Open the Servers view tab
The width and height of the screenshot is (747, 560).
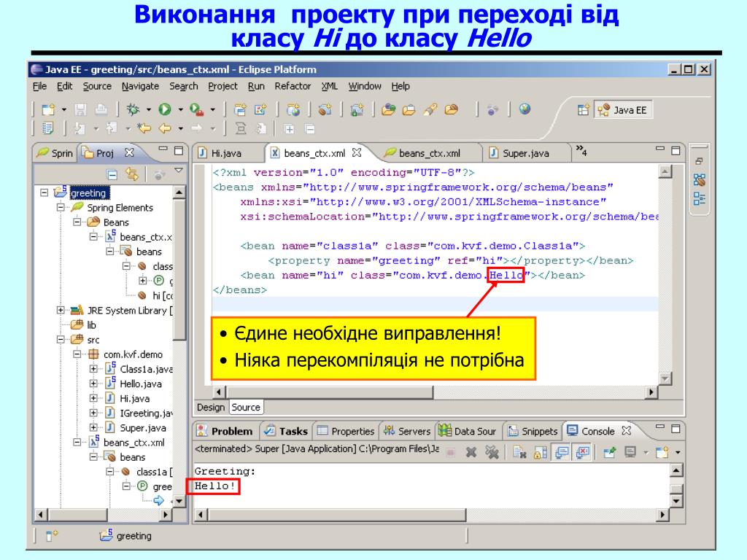tap(407, 431)
